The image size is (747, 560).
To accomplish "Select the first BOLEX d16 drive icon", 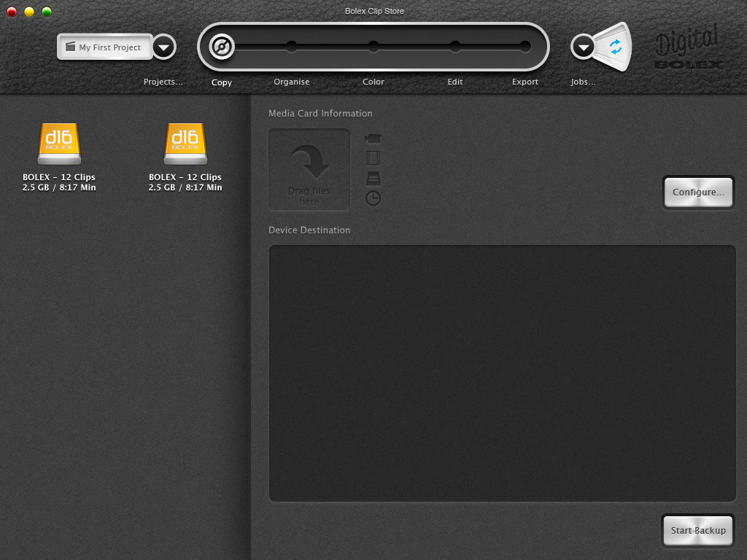I will [59, 144].
